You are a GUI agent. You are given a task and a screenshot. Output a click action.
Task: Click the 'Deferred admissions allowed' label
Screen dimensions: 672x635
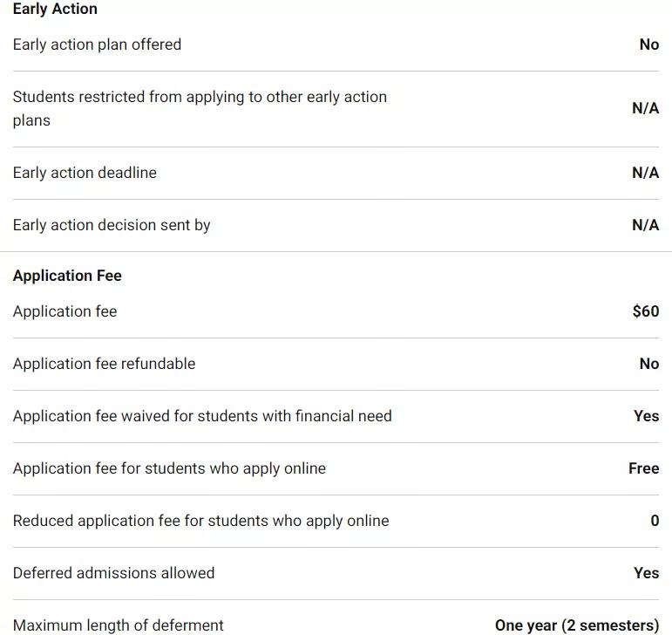tap(113, 573)
